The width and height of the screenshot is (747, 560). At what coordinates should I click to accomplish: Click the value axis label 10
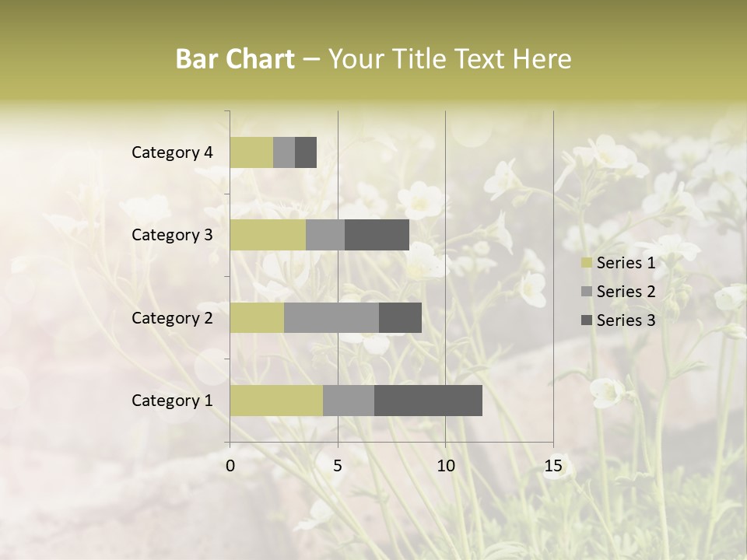[445, 466]
